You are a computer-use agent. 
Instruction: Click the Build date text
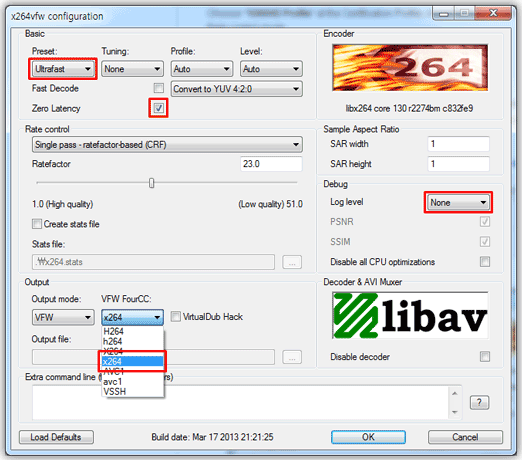coord(212,437)
